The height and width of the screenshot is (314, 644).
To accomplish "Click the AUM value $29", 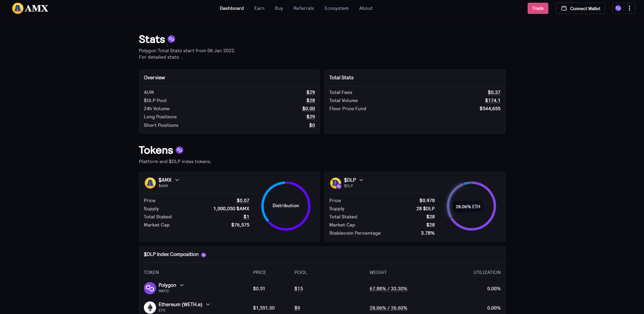I will (310, 92).
